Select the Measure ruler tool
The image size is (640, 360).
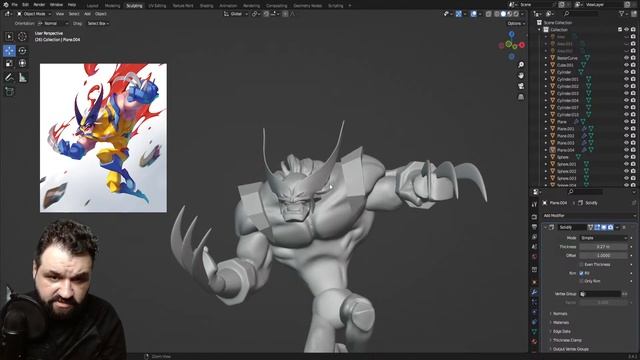click(x=22, y=78)
